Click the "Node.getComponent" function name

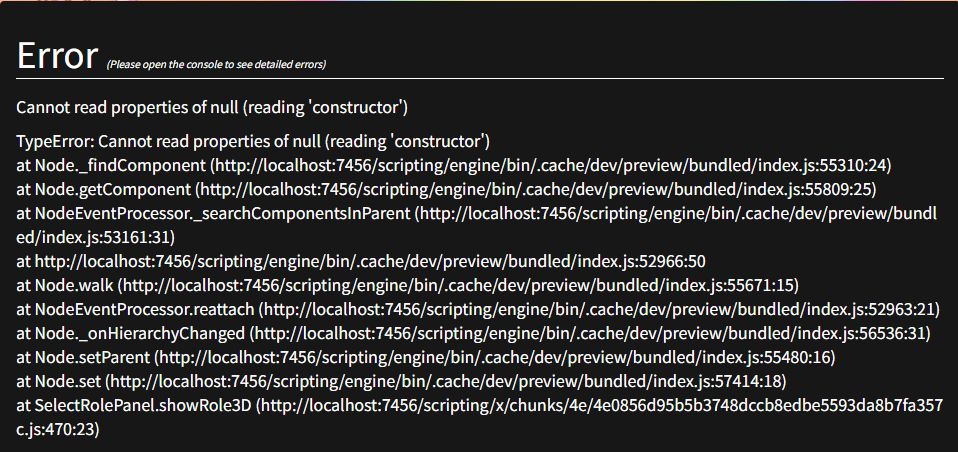(112, 189)
